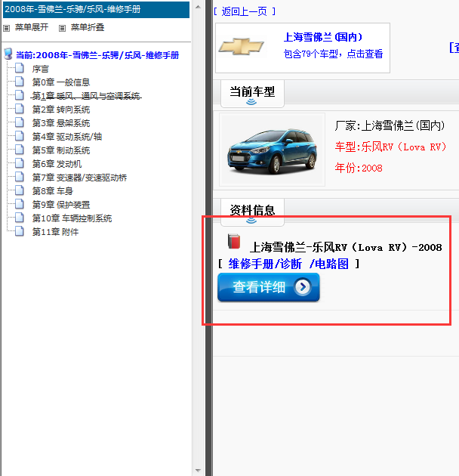Click the page icon beside 第11章 附件

(x=20, y=231)
